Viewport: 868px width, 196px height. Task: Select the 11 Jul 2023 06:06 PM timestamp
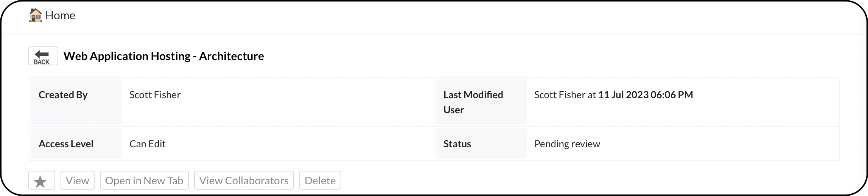pyautogui.click(x=646, y=95)
